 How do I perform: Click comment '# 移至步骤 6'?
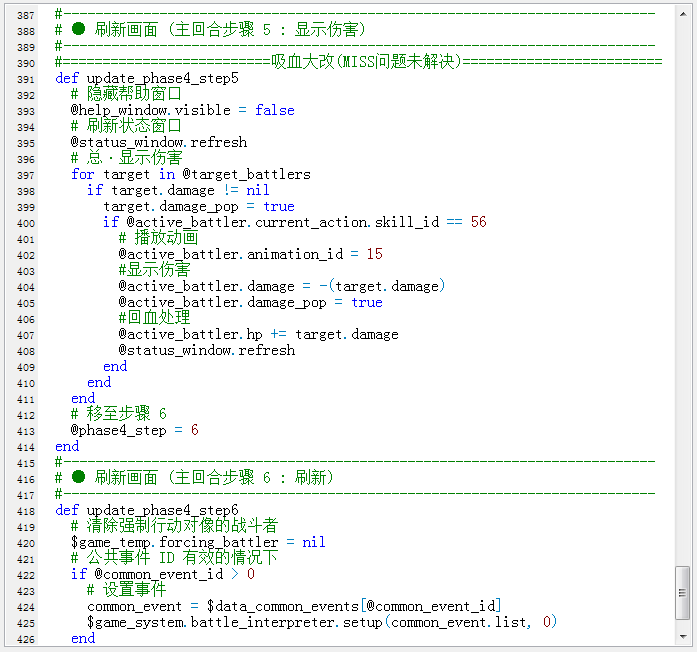click(x=119, y=414)
